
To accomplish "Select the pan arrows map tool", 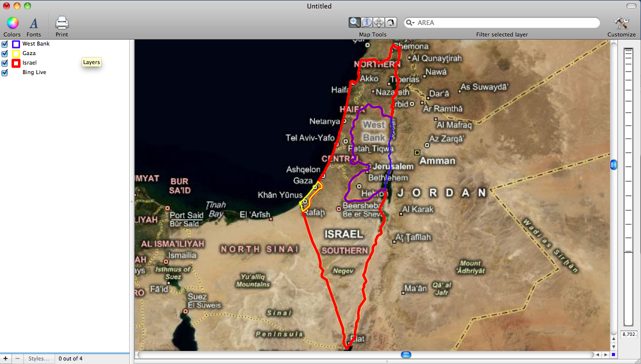I will click(379, 23).
